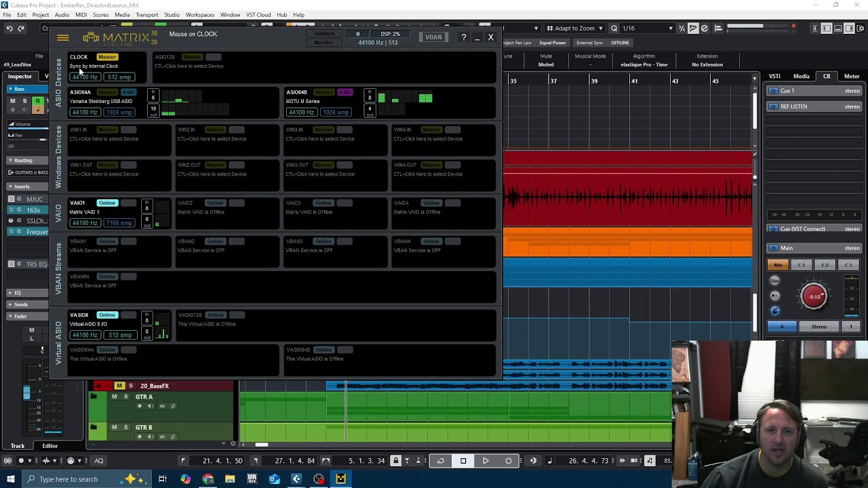Click the Windows Start button
Screen dimensions: 868x488
pyautogui.click(x=11, y=479)
